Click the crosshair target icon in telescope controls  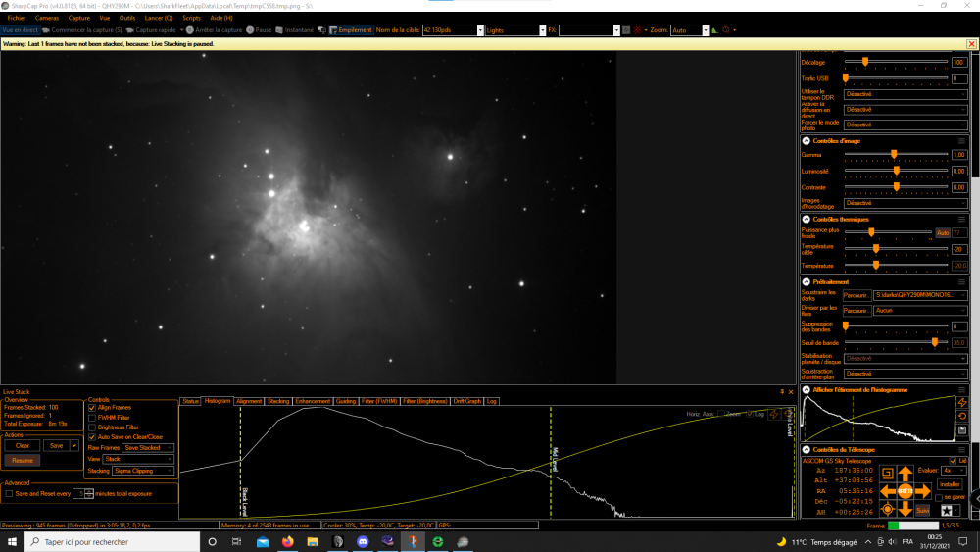pos(887,510)
